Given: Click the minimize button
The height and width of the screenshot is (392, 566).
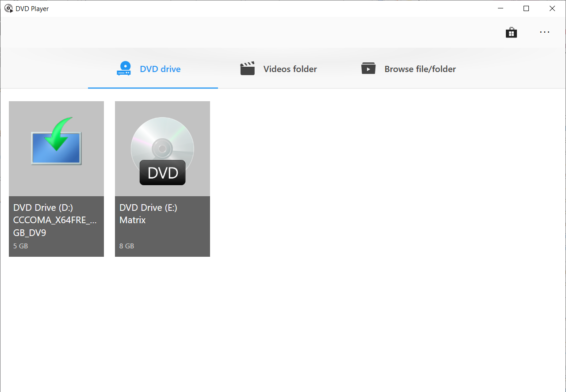Looking at the screenshot, I should (500, 8).
